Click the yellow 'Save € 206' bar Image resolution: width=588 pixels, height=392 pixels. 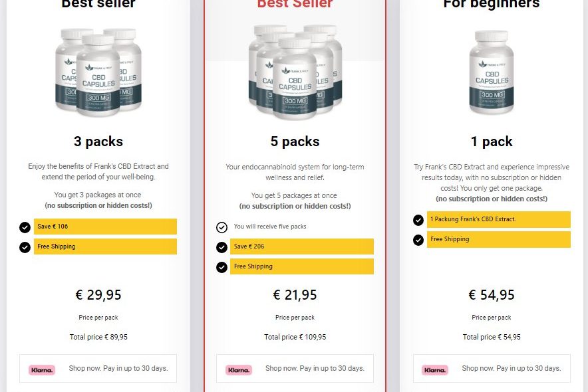[x=302, y=246]
